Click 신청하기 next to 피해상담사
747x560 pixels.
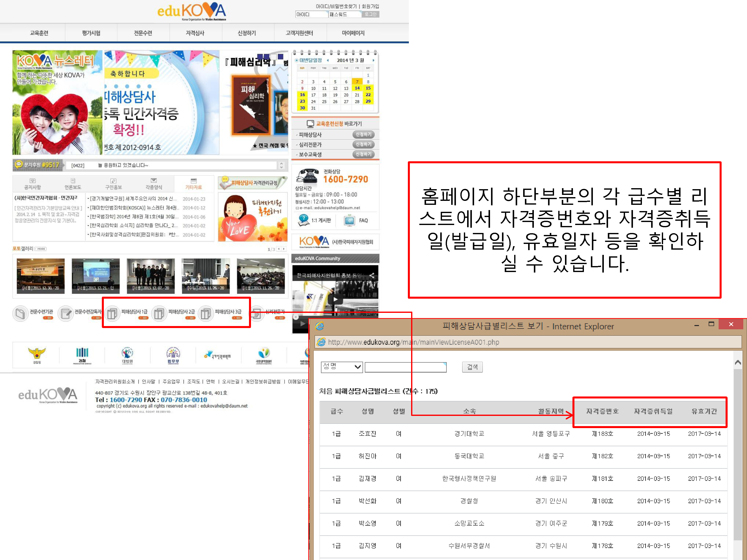coord(363,134)
